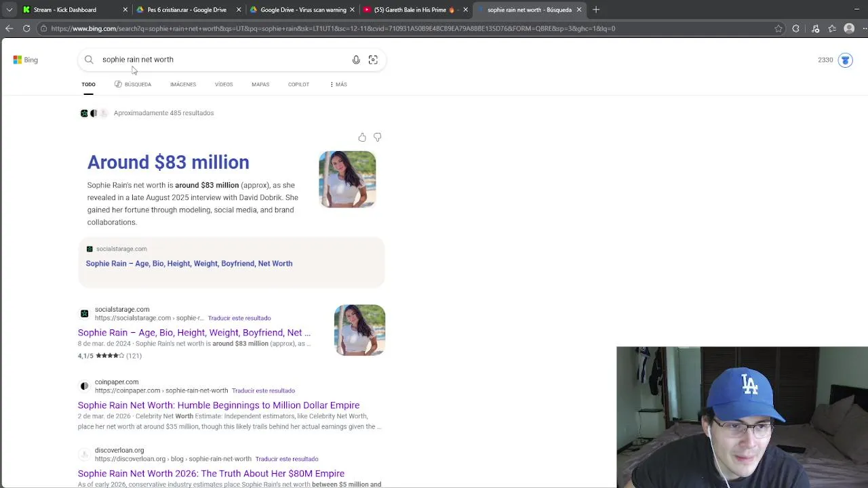Expand the MÁS menu
The width and height of the screenshot is (868, 488).
click(338, 85)
